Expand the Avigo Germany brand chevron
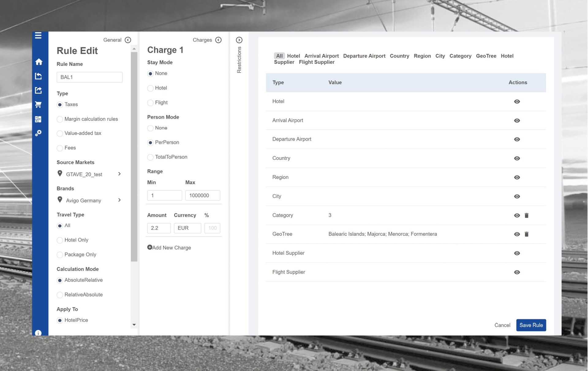 coord(119,200)
